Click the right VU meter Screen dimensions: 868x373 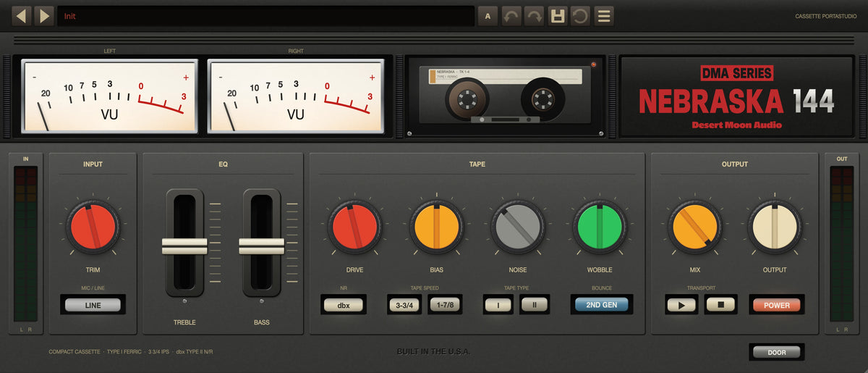point(296,96)
